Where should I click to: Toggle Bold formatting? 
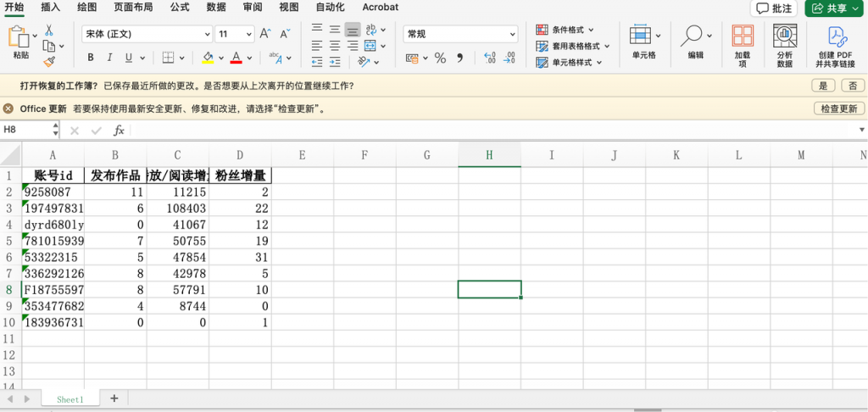click(91, 58)
